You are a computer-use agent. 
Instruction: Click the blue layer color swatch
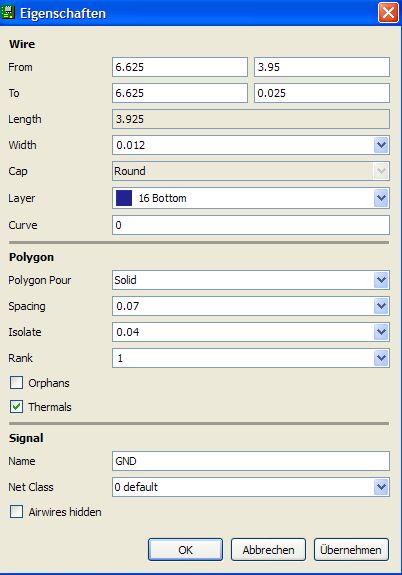(124, 198)
